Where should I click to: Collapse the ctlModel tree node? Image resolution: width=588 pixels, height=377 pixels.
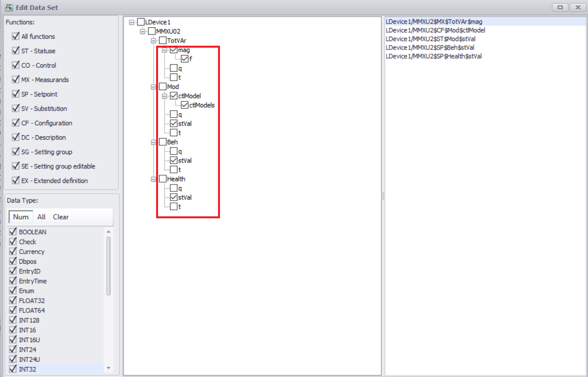point(165,96)
